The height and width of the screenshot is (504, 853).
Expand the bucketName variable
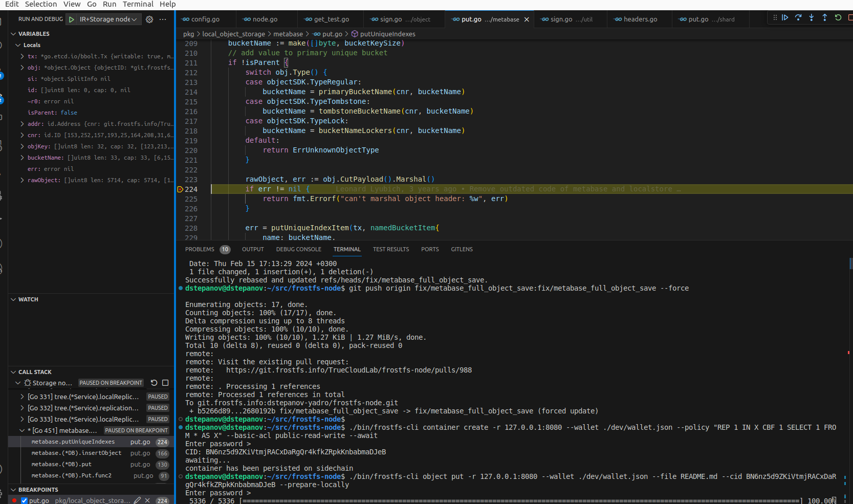pos(22,158)
